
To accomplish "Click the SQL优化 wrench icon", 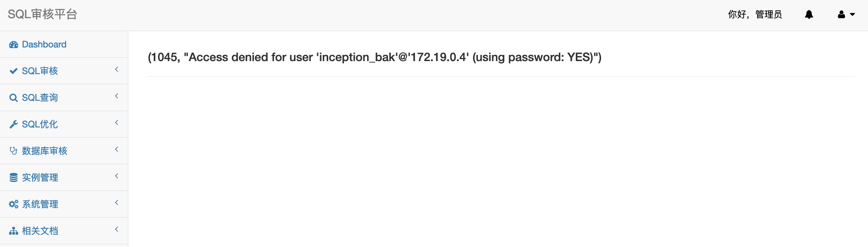I will (14, 124).
